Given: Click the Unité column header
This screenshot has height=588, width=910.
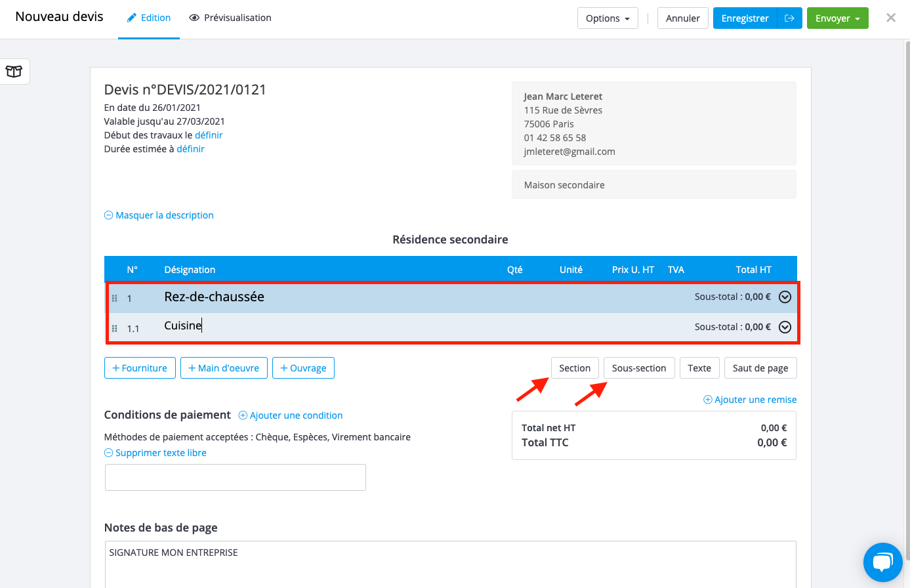Looking at the screenshot, I should click(x=571, y=270).
